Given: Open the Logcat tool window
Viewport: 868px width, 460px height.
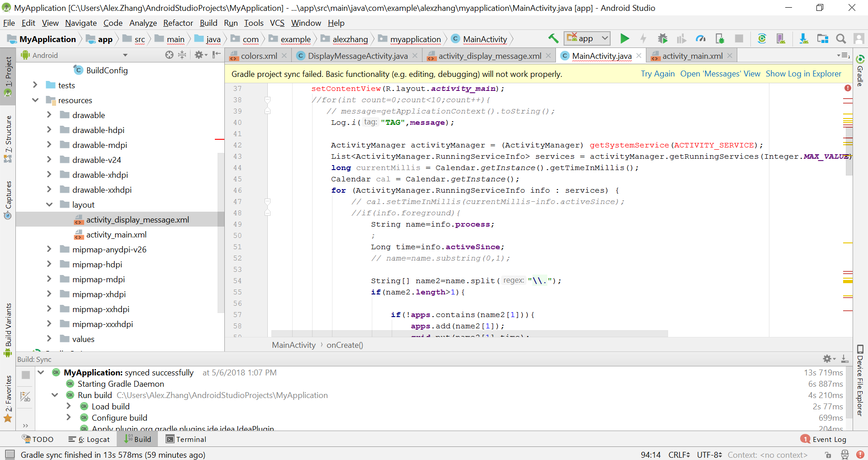Looking at the screenshot, I should [89, 439].
